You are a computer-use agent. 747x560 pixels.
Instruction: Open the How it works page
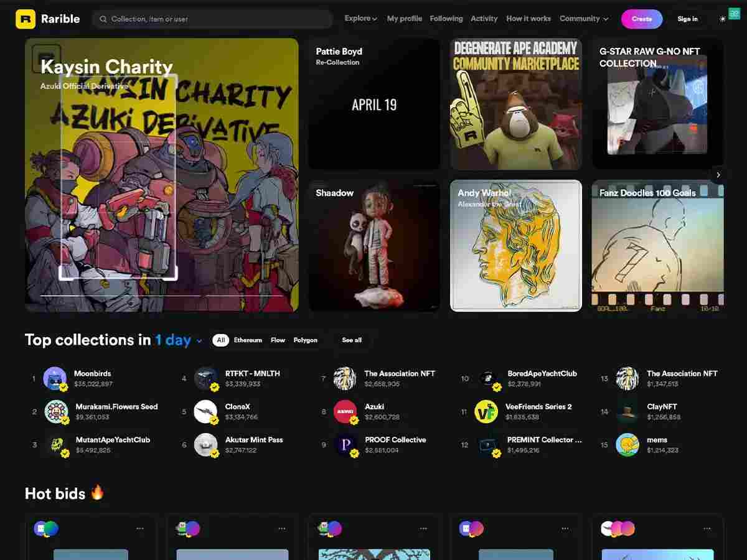528,19
